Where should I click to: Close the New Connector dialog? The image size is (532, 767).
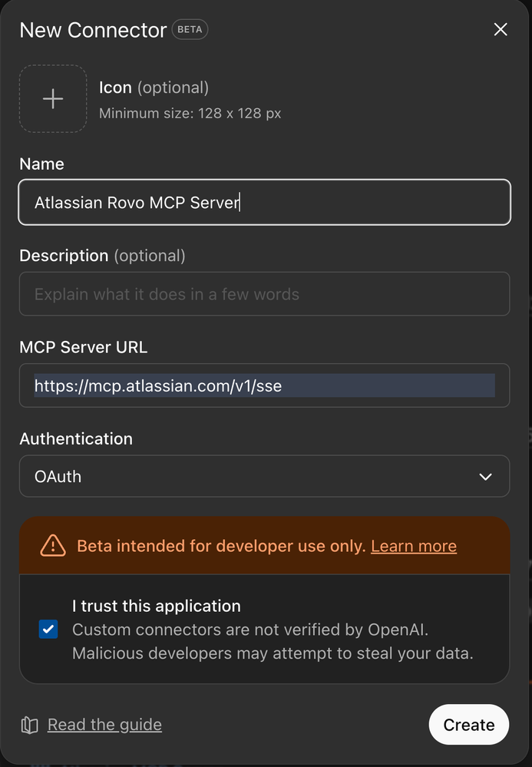tap(501, 30)
